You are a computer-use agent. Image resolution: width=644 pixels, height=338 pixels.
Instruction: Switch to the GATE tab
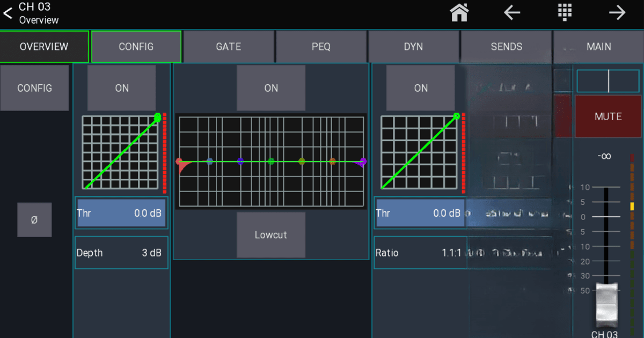pos(228,46)
